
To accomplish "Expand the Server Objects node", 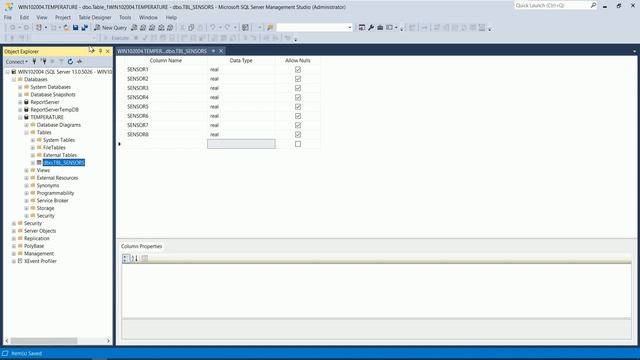I will [14, 231].
